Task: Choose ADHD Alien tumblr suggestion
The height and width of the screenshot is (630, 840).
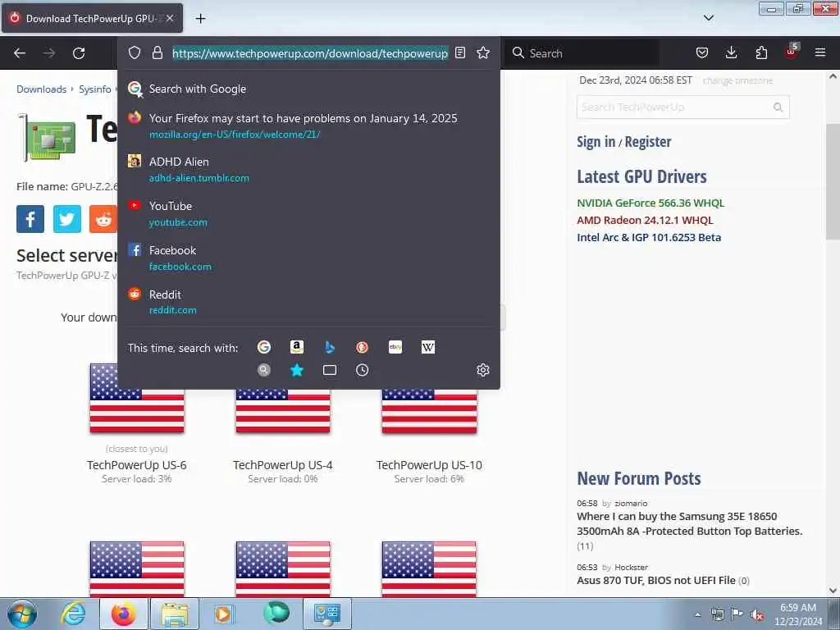Action: tap(308, 169)
